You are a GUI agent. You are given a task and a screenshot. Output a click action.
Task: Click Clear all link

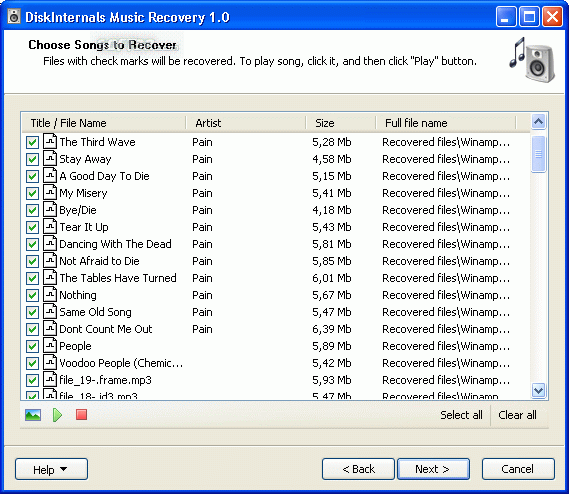(x=517, y=415)
